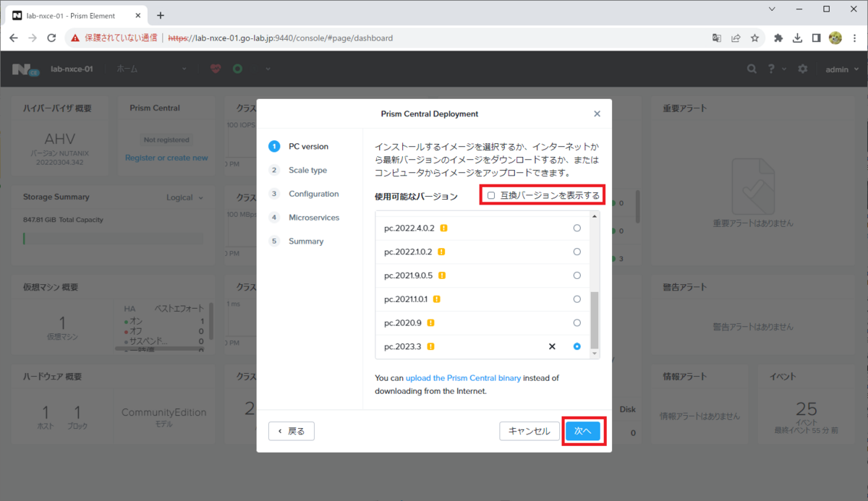This screenshot has height=501, width=868.
Task: Click the 25 events count
Action: [807, 408]
